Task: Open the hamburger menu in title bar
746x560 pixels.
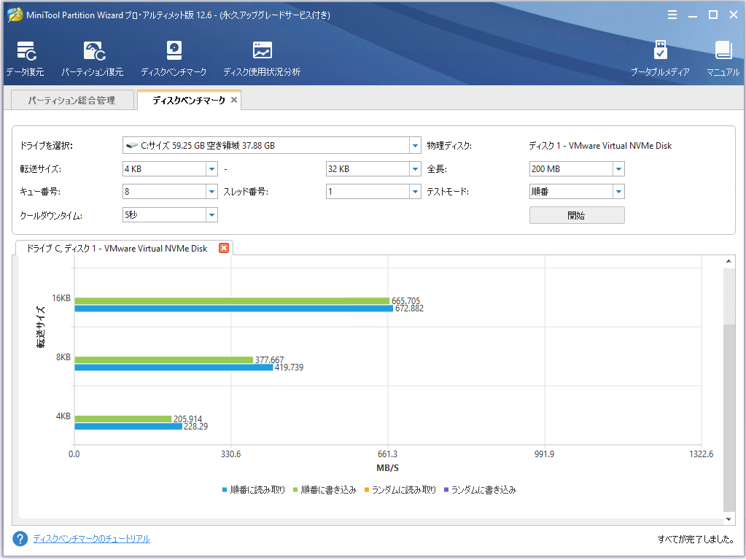Action: coord(672,15)
